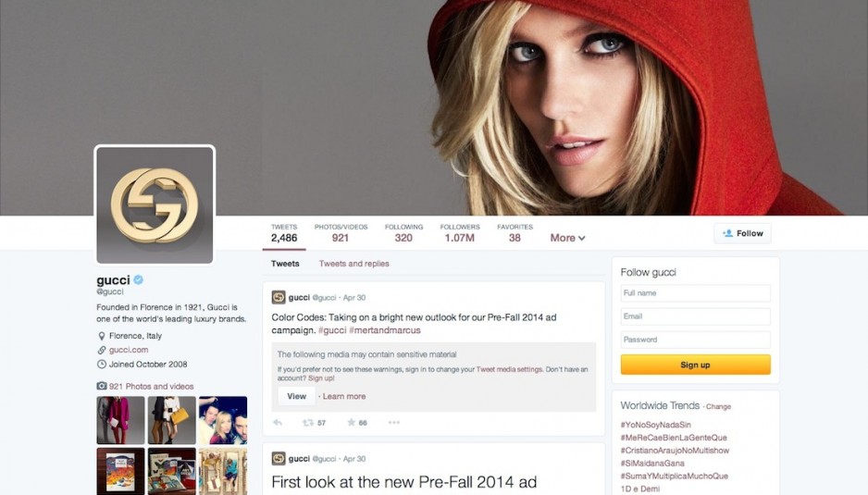Open the gucci.com website link
The image size is (868, 495).
coord(129,350)
